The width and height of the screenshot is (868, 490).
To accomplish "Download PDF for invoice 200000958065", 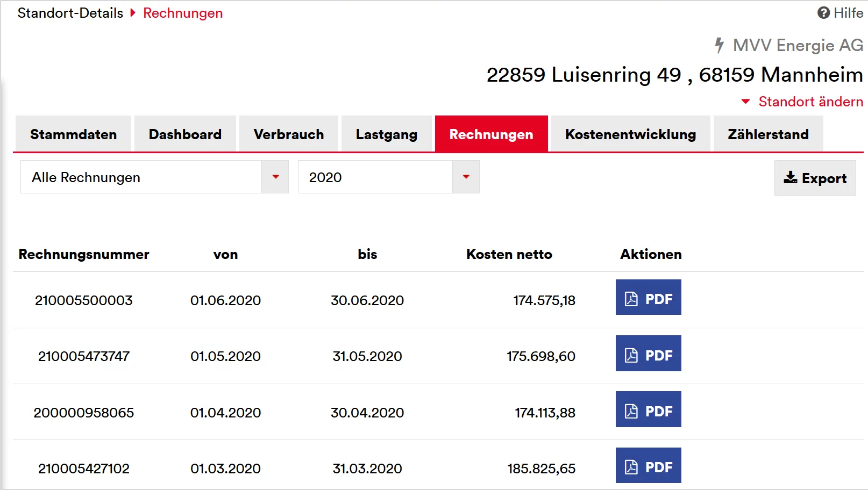I will pyautogui.click(x=648, y=409).
